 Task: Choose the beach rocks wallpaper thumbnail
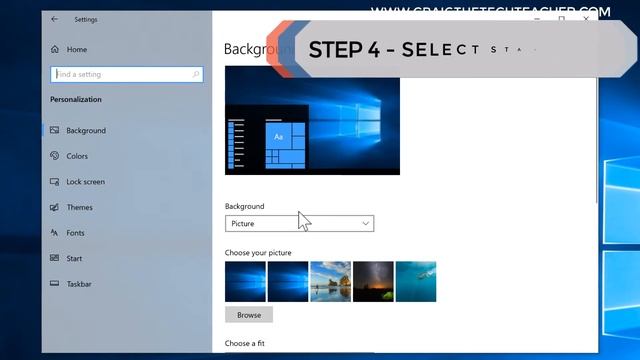click(331, 282)
